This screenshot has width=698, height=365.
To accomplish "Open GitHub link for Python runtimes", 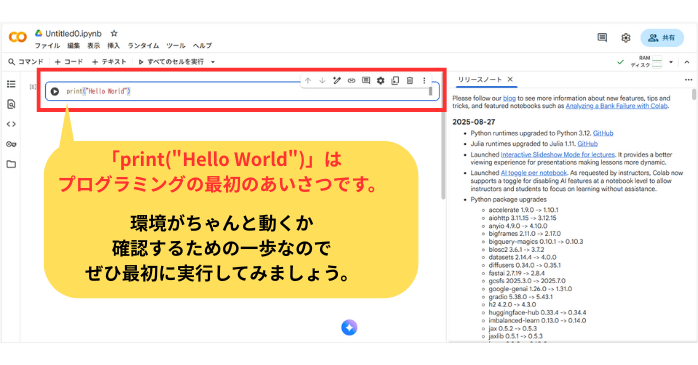I will (603, 133).
